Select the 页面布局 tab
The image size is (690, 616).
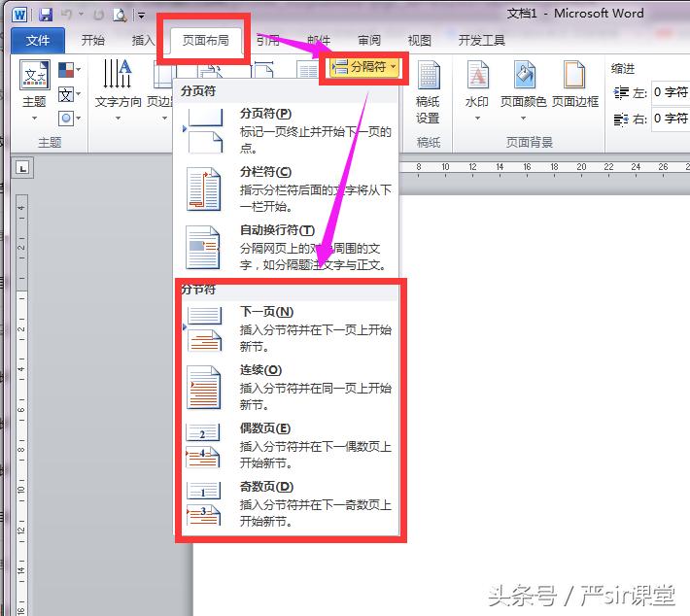pos(205,41)
